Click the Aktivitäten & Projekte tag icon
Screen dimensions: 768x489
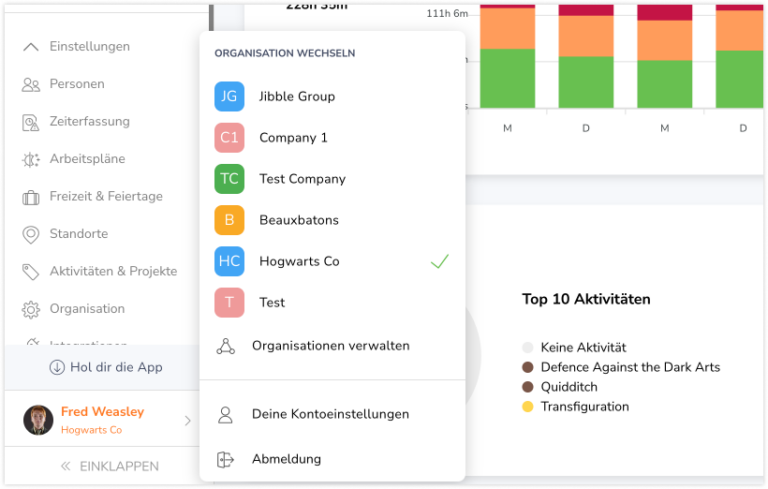coord(31,272)
